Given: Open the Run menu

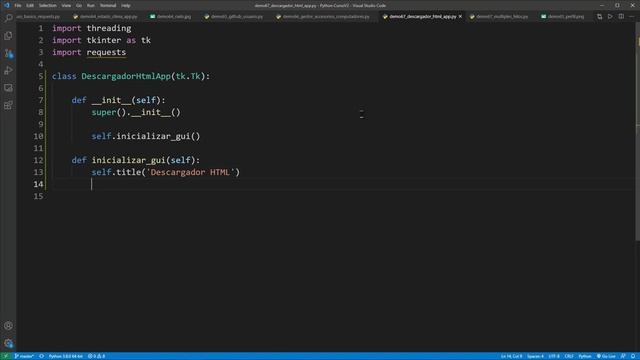Looking at the screenshot, I should (91, 6).
